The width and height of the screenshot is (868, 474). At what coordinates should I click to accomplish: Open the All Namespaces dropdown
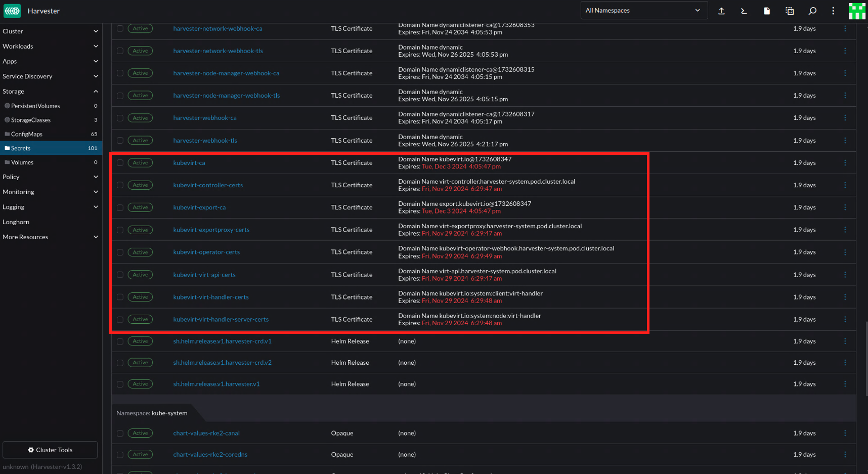tap(643, 11)
